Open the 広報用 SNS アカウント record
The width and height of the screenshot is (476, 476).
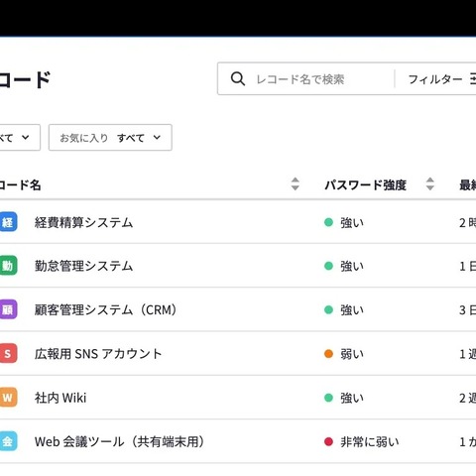98,354
